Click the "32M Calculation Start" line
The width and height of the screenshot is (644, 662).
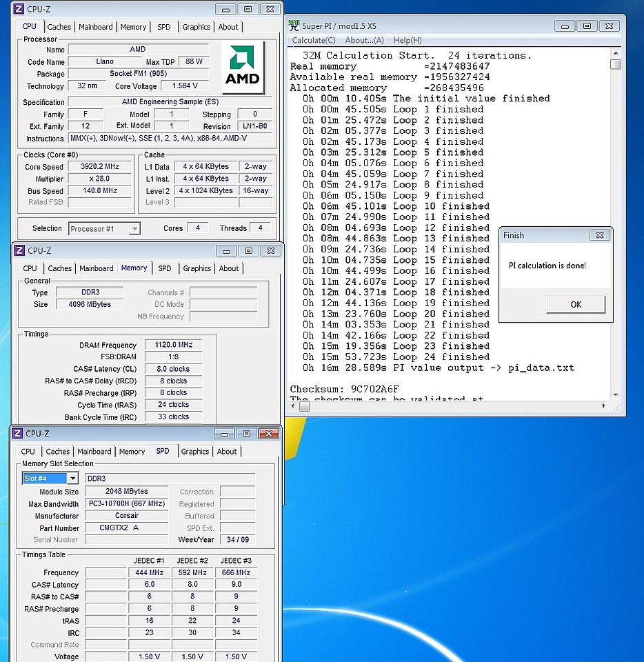[x=417, y=55]
